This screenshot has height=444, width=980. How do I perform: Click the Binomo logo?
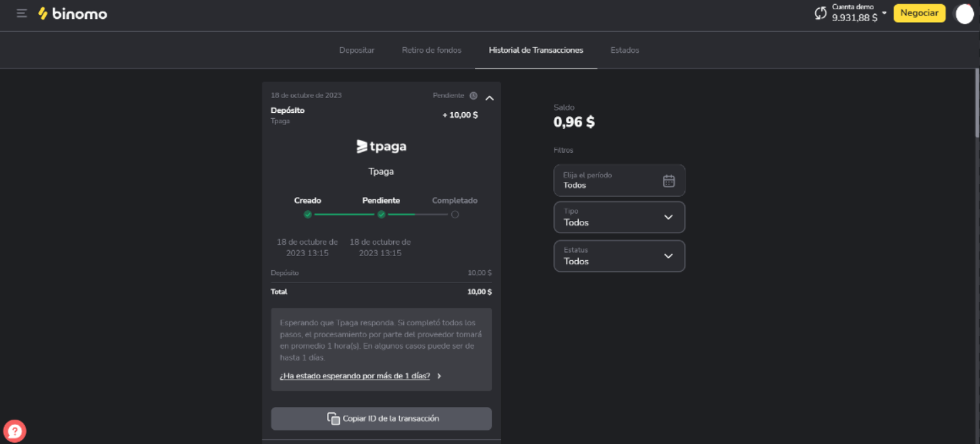[73, 14]
